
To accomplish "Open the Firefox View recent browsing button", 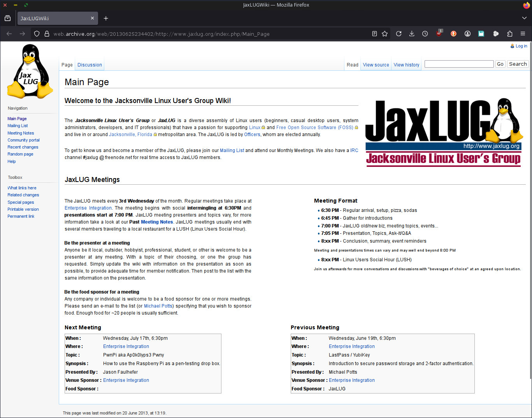I will tap(7, 18).
